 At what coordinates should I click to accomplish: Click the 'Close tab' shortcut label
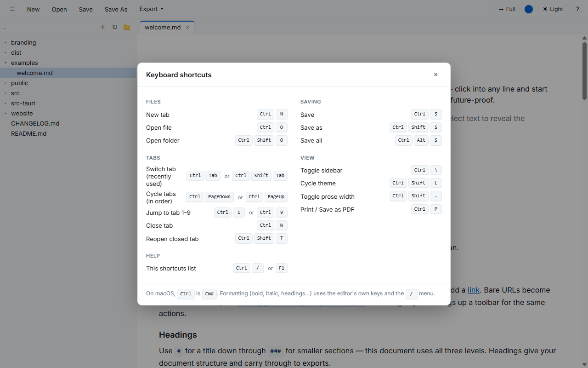[x=159, y=225]
